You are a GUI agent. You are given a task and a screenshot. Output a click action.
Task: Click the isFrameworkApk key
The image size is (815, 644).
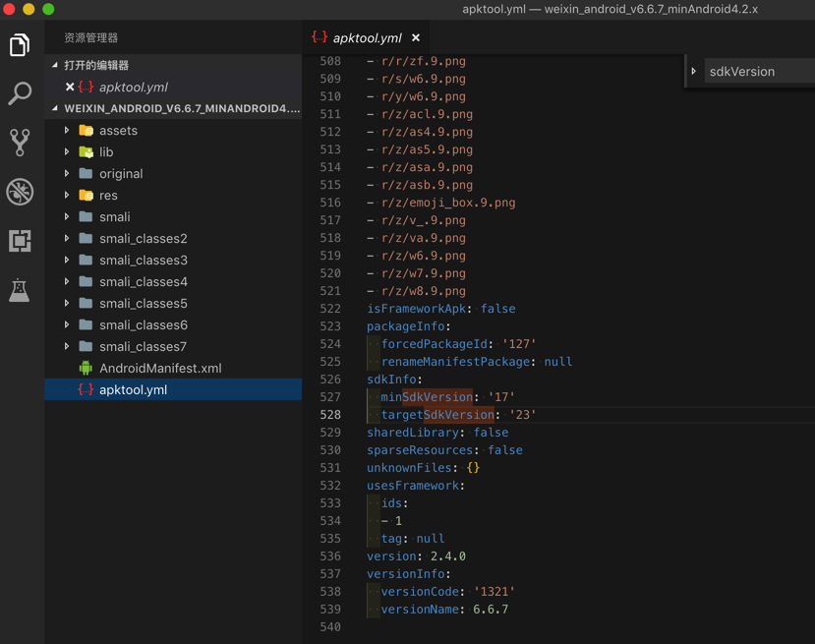416,309
